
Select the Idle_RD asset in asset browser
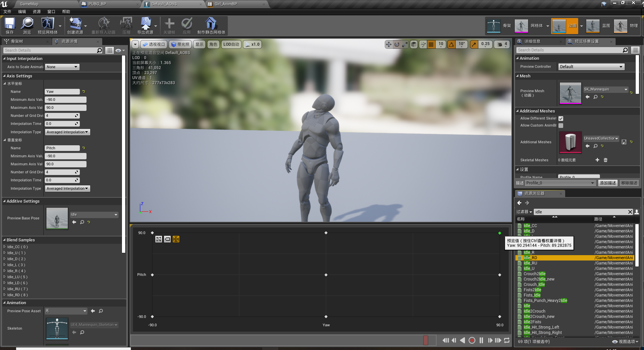point(530,257)
